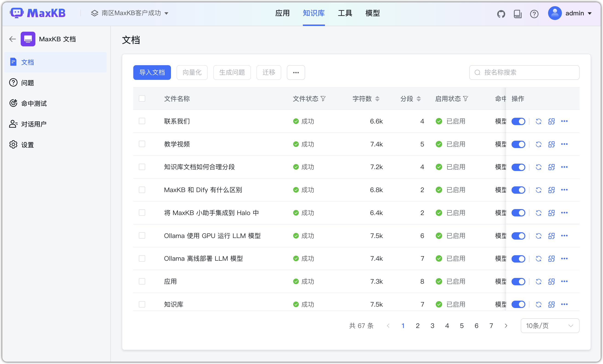
Task: Open 设置 in the sidebar
Action: pyautogui.click(x=55, y=145)
